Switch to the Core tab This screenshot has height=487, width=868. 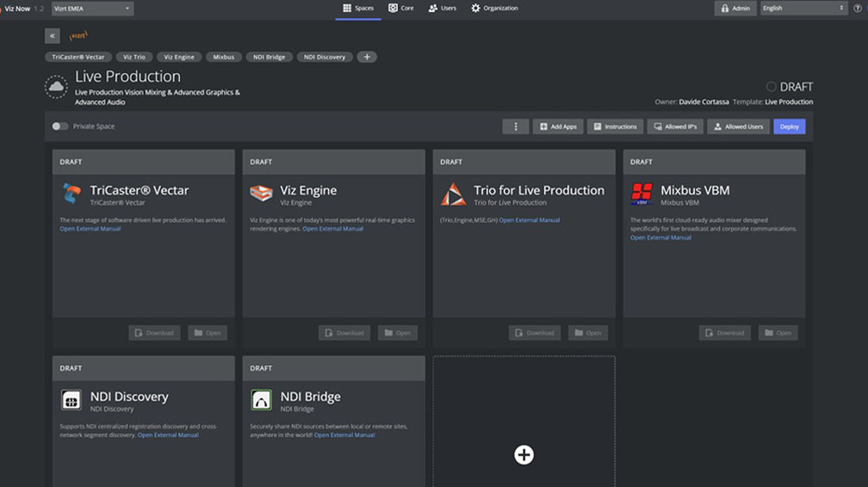point(401,9)
